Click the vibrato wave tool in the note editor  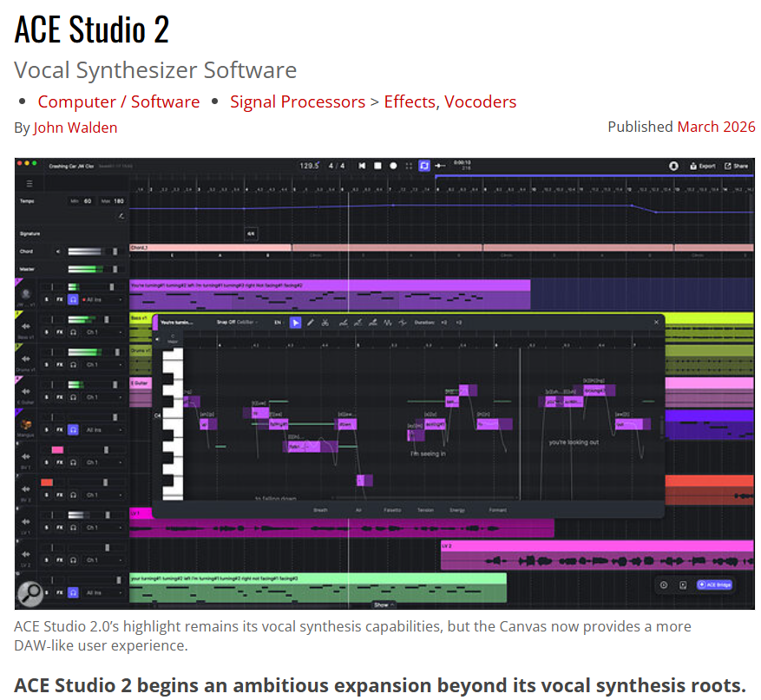point(387,323)
